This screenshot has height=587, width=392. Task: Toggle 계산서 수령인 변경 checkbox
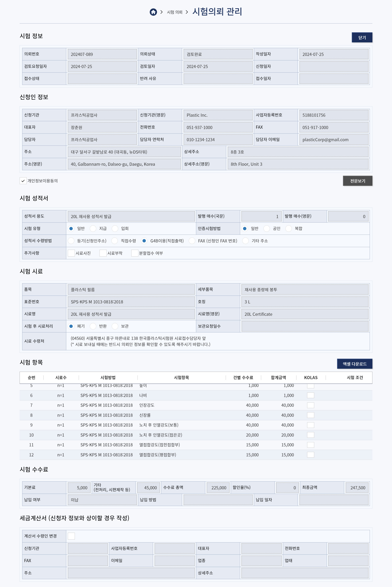[71, 536]
